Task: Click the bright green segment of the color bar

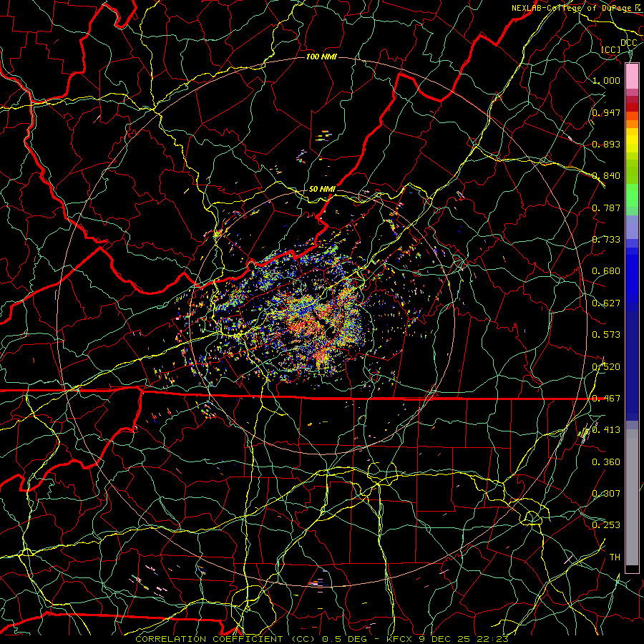Action: pos(632,195)
